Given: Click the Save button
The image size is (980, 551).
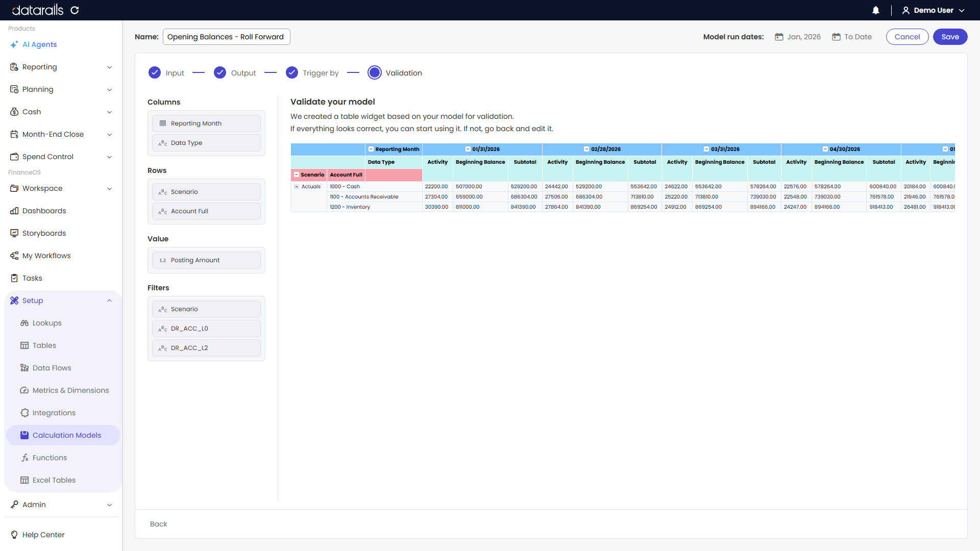Looking at the screenshot, I should [950, 37].
